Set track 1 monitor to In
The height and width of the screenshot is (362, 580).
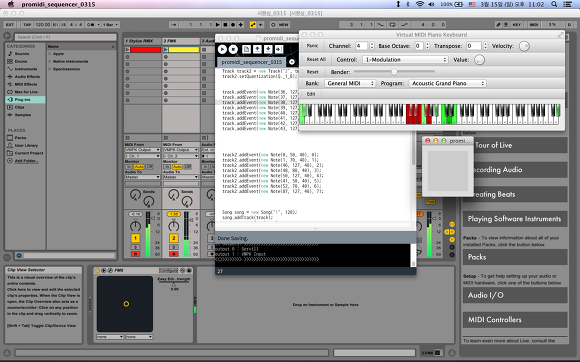(129, 167)
